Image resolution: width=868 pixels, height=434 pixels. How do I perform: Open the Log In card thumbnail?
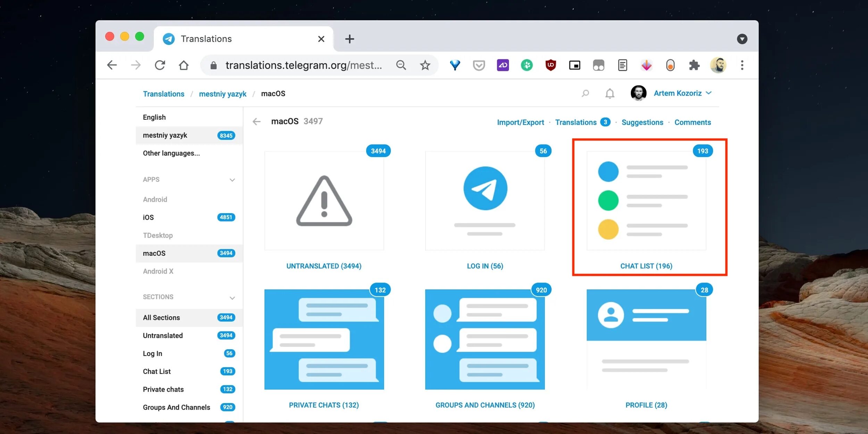(485, 201)
